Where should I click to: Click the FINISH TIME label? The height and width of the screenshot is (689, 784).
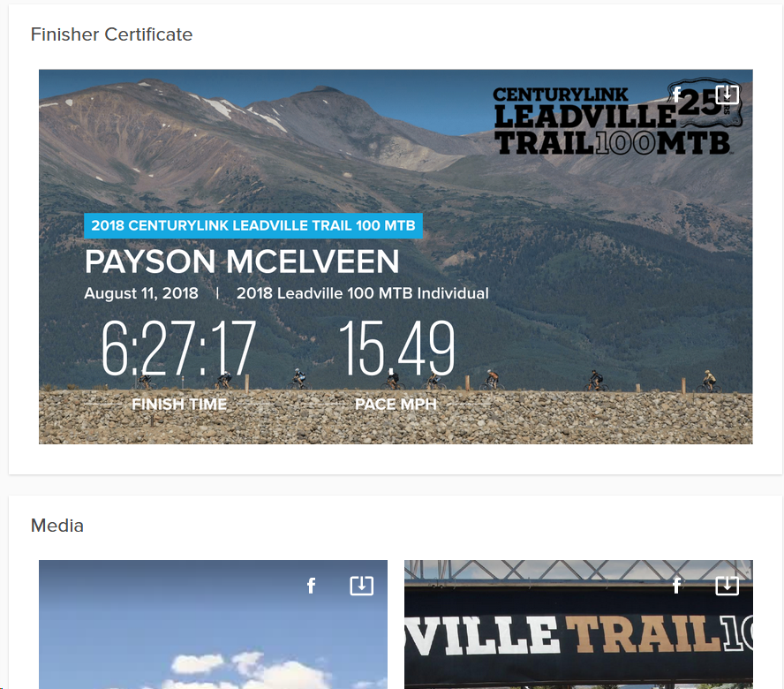point(179,405)
